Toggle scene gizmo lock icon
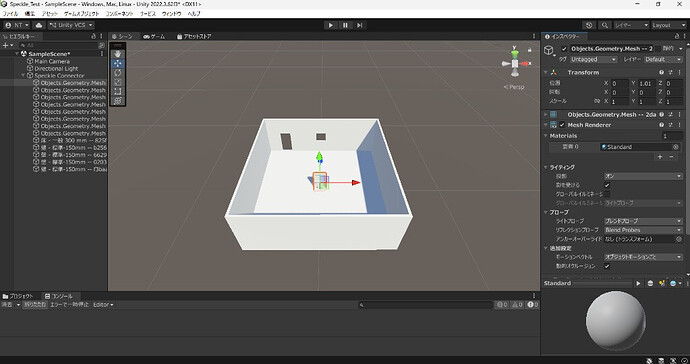This screenshot has width=690, height=364. 529,50
